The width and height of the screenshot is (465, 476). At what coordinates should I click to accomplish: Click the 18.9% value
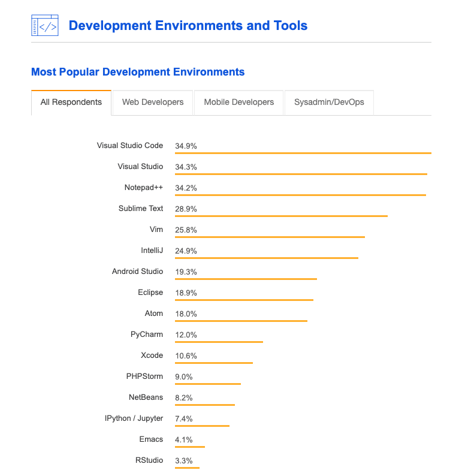[186, 293]
